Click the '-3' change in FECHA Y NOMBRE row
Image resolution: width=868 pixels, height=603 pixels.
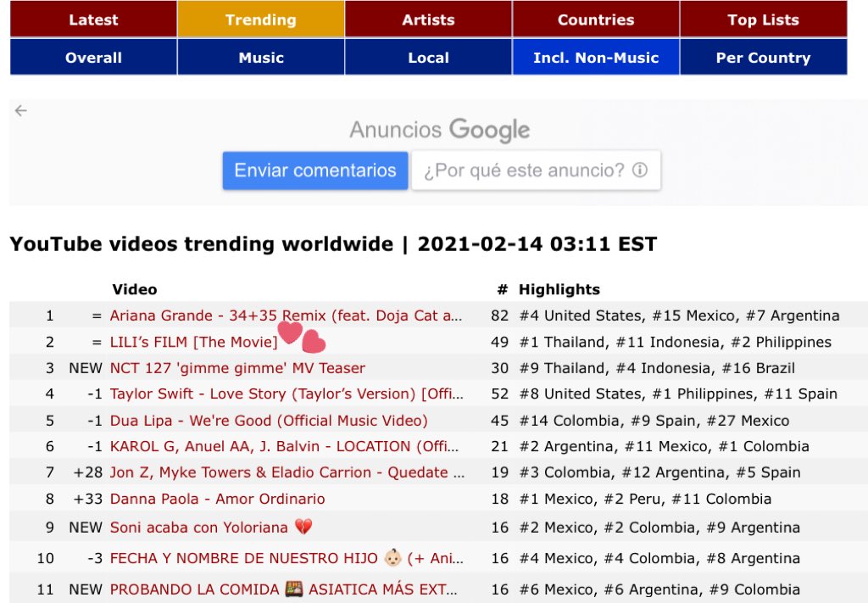95,558
